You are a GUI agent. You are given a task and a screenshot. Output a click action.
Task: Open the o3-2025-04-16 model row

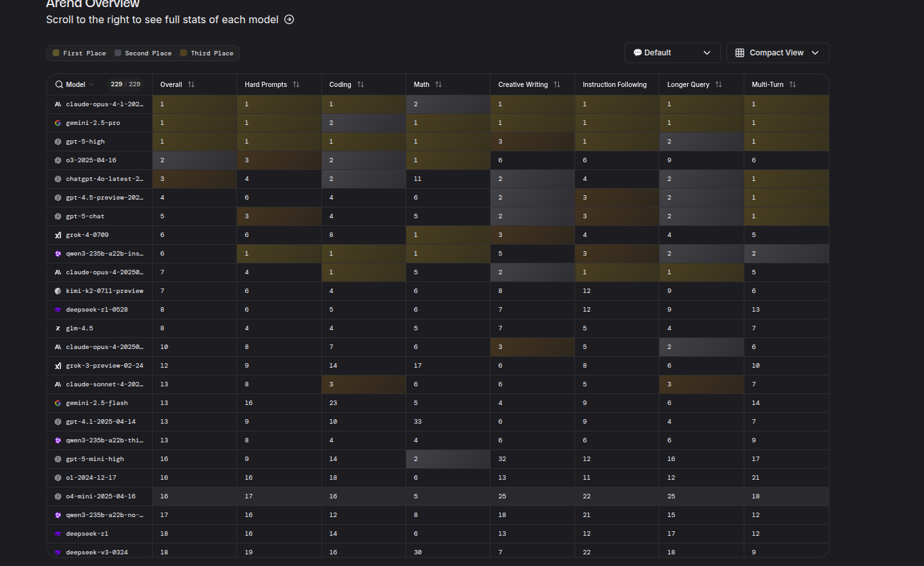pos(437,160)
